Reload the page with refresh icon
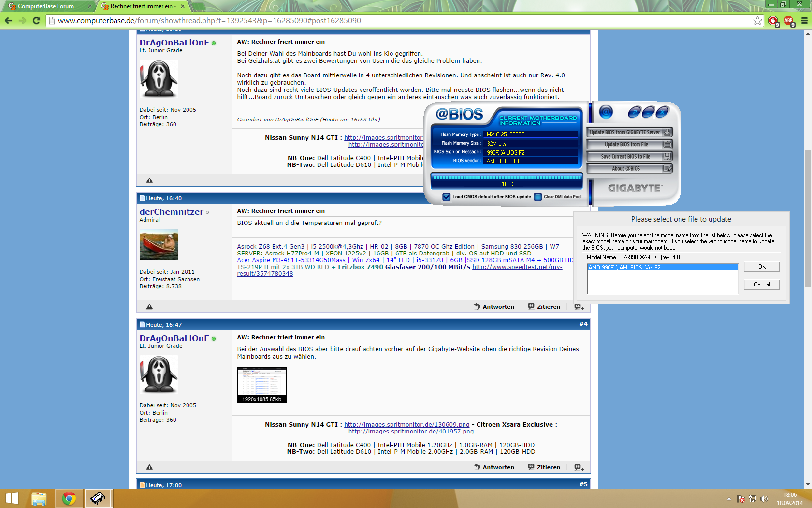This screenshot has height=508, width=812. pyautogui.click(x=36, y=20)
